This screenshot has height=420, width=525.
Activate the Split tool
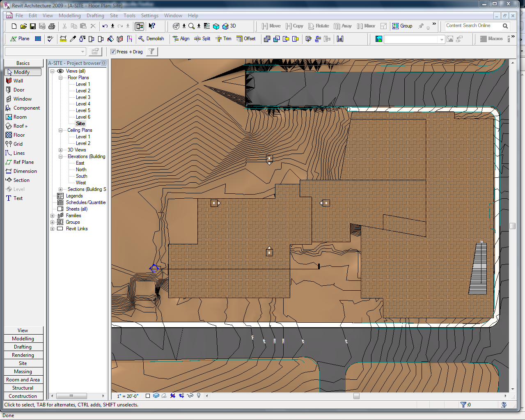tap(202, 39)
